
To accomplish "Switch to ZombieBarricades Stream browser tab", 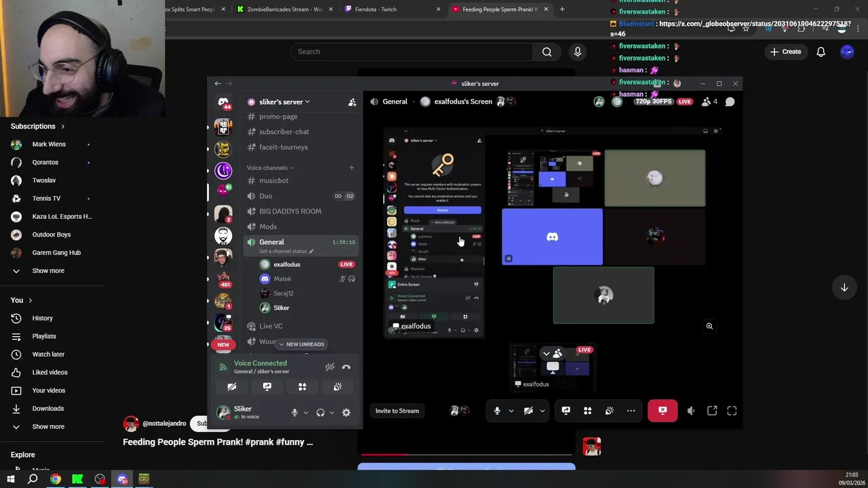I will [x=283, y=9].
